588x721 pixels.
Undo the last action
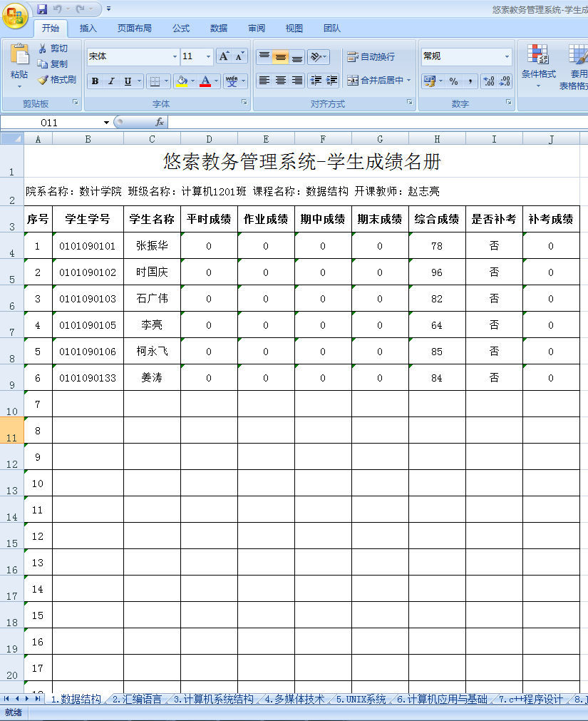point(58,9)
